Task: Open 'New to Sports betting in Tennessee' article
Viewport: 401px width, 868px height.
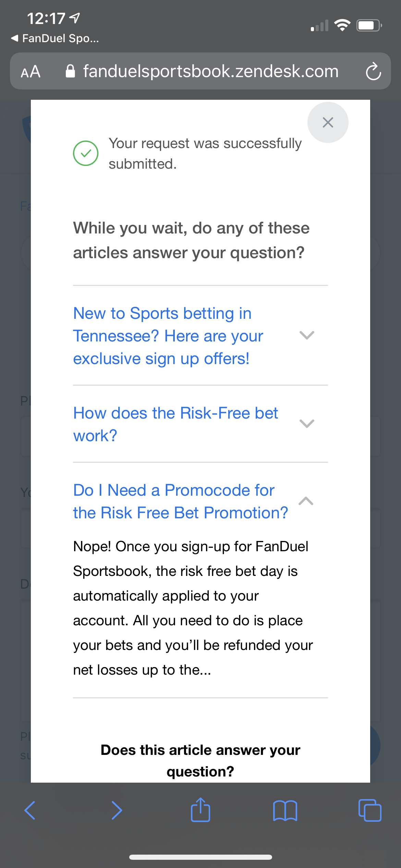Action: coord(168,336)
